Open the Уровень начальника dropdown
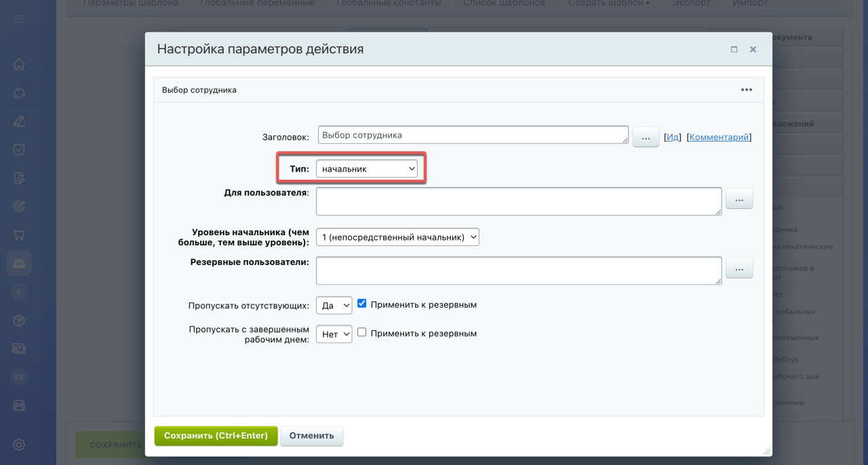 click(x=397, y=237)
